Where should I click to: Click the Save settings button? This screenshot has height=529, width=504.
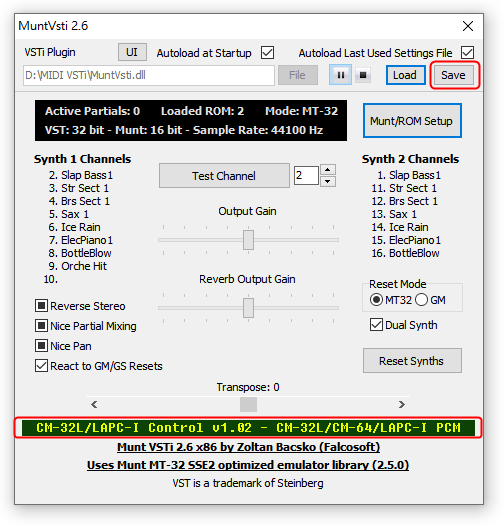453,75
